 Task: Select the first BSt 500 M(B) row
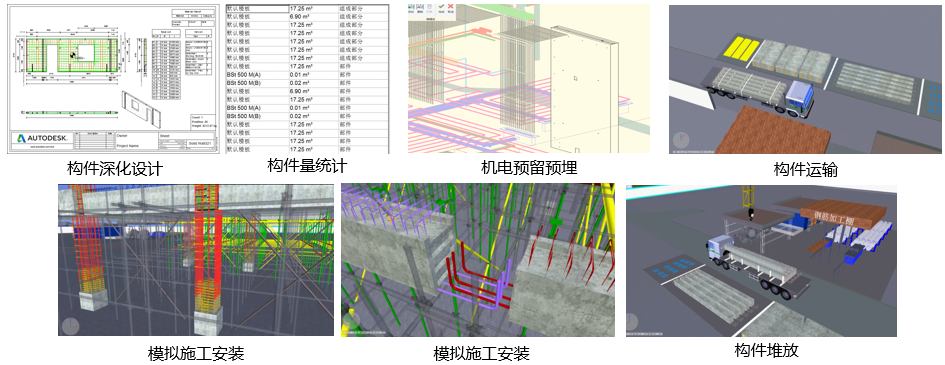click(x=306, y=83)
